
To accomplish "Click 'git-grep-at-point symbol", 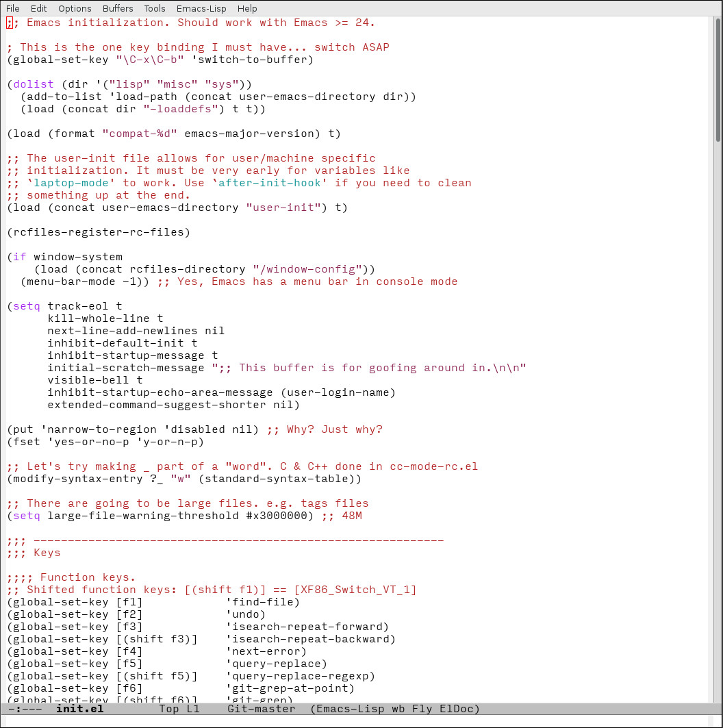I will tap(287, 688).
